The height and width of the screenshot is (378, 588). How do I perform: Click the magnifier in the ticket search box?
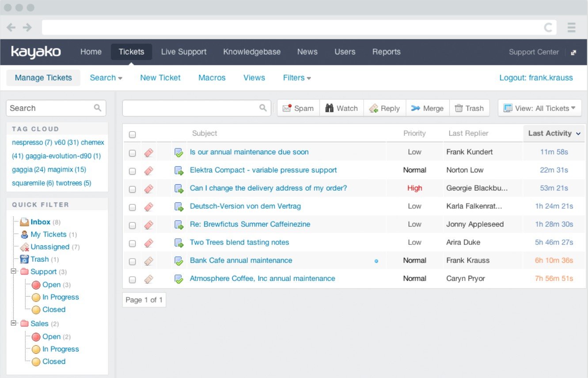[x=263, y=108]
